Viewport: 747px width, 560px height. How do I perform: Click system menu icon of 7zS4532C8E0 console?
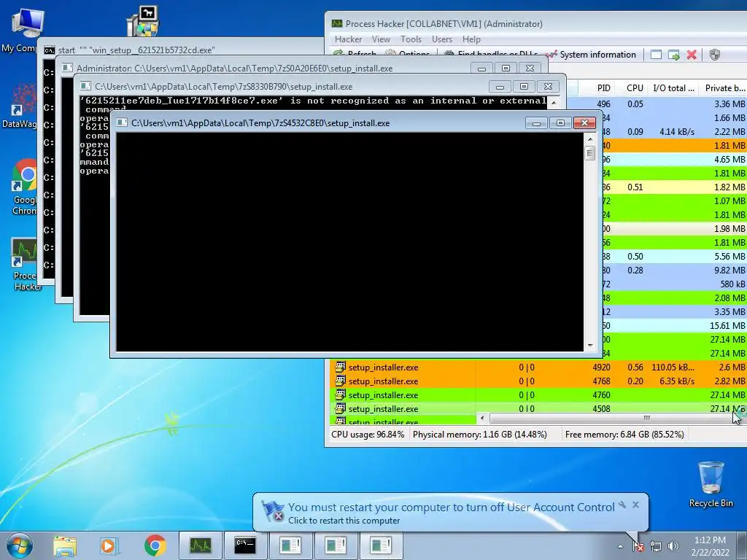122,122
